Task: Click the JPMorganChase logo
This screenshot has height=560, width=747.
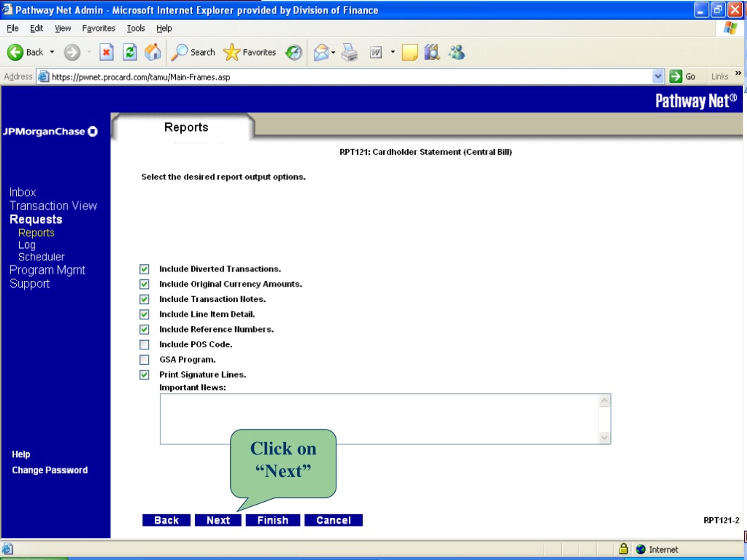Action: (x=50, y=131)
